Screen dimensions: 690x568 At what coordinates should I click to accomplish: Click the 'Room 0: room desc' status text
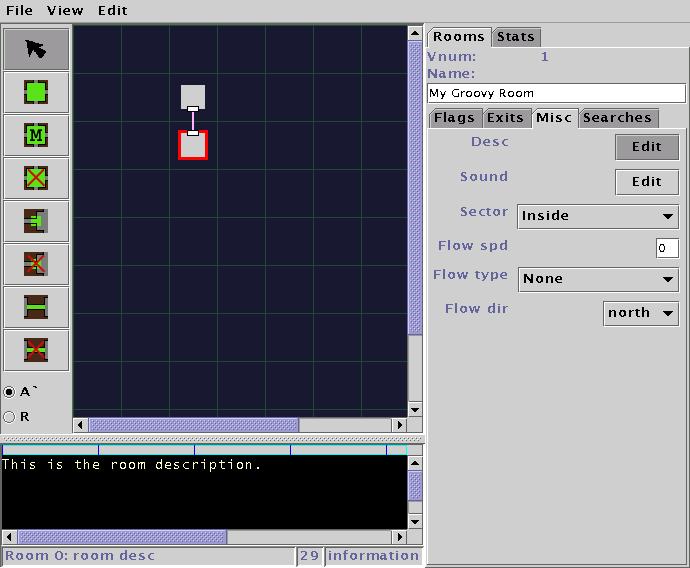point(80,556)
